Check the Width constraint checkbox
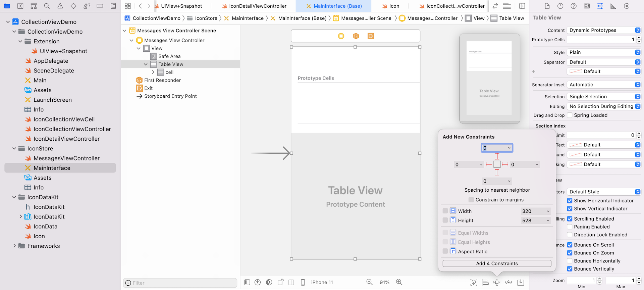Screen dimensions: 644x290 tap(445, 211)
